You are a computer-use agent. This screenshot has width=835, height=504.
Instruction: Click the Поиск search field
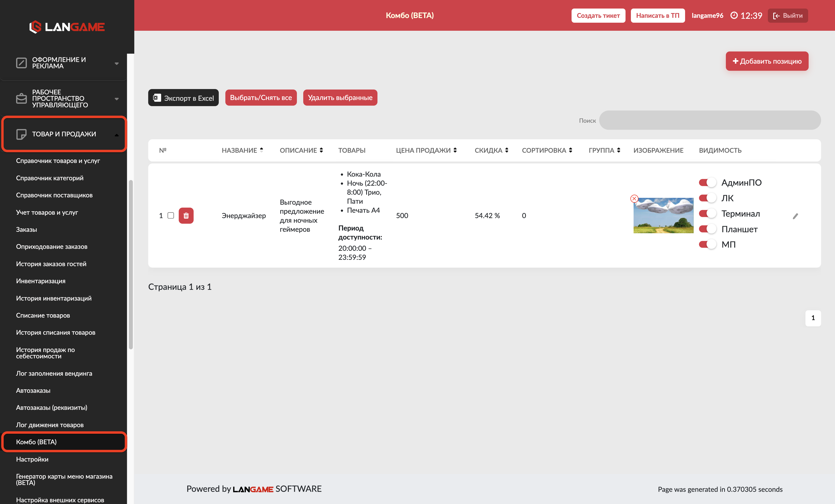click(710, 120)
